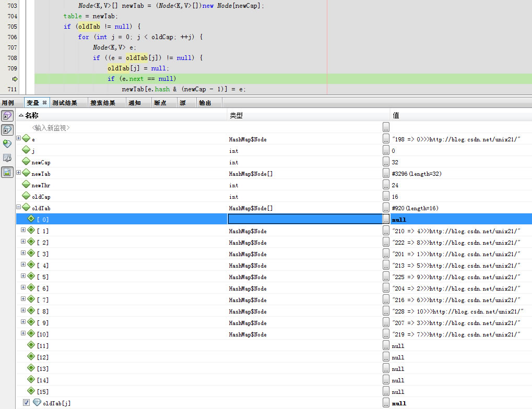Expand oldTab element [ 2]
This screenshot has height=409, width=532.
click(x=23, y=242)
